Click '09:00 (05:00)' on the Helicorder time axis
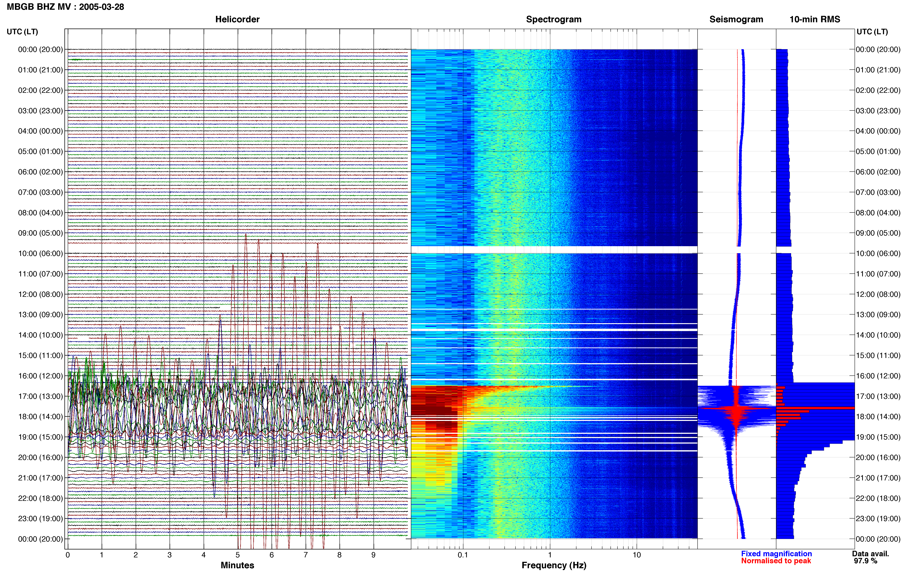 (x=41, y=233)
